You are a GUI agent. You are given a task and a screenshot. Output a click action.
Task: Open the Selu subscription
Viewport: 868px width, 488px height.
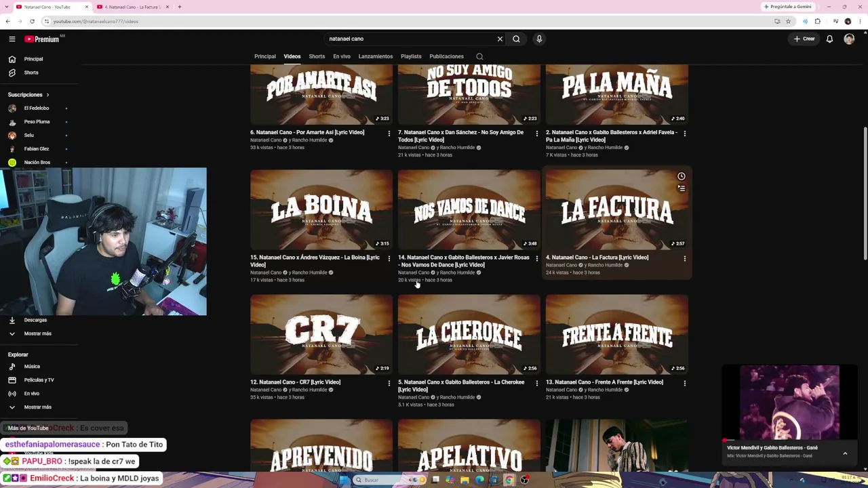point(28,136)
